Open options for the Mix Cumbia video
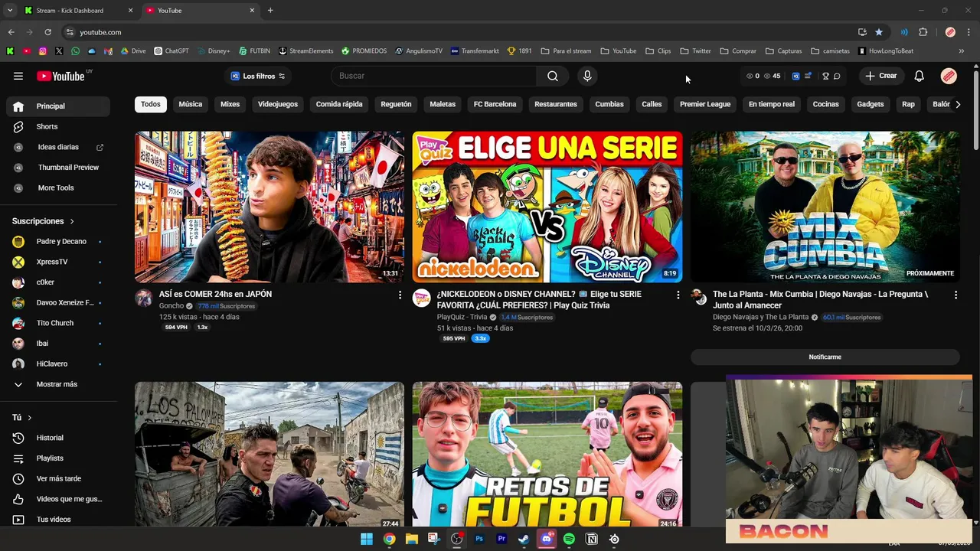Image resolution: width=980 pixels, height=551 pixels. tap(955, 295)
